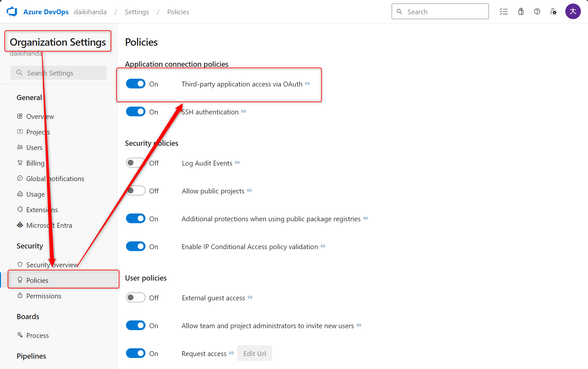Image resolution: width=588 pixels, height=369 pixels.
Task: Click the Policies breadcrumb link
Action: click(178, 12)
